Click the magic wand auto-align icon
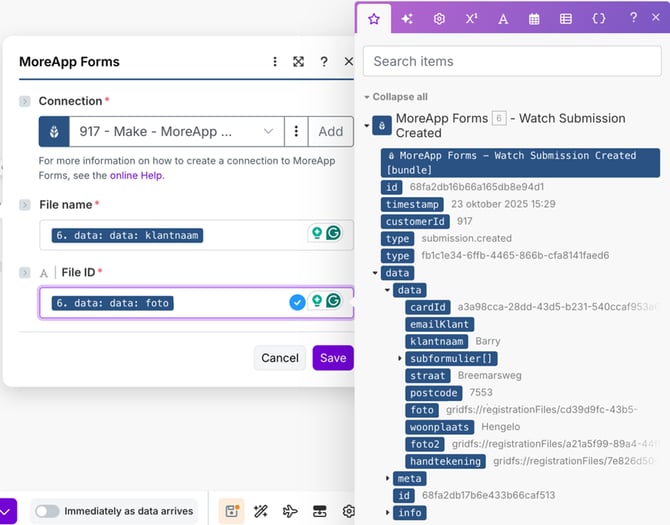 point(261,511)
